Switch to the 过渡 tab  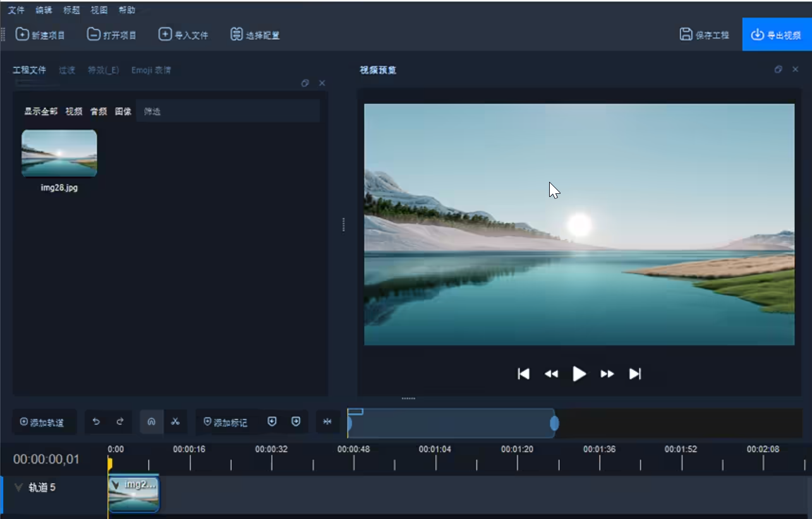tap(67, 70)
